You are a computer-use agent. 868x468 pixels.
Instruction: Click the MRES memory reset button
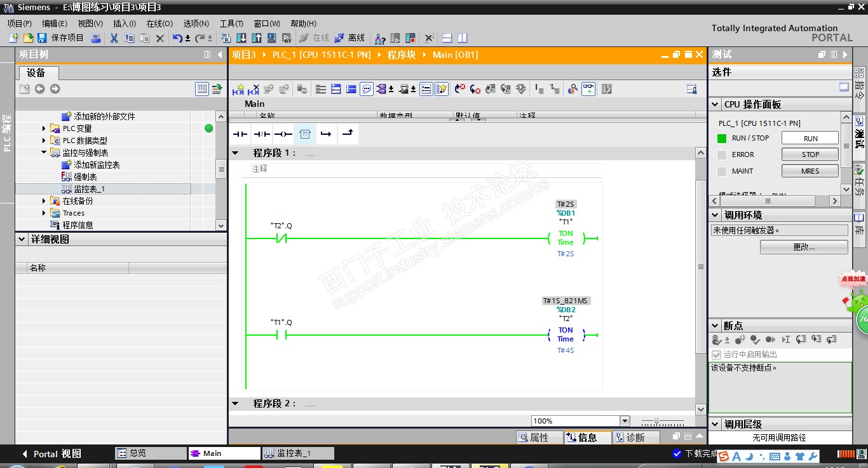(810, 171)
